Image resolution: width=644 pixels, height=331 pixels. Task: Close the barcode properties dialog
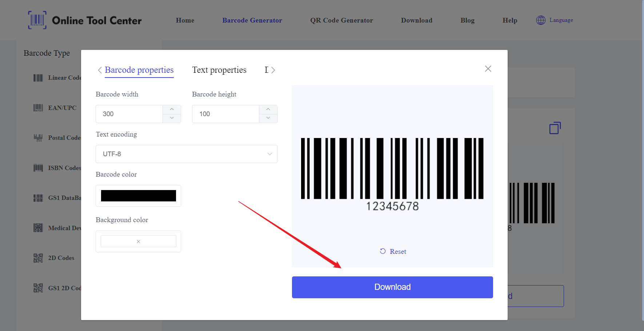pyautogui.click(x=488, y=69)
